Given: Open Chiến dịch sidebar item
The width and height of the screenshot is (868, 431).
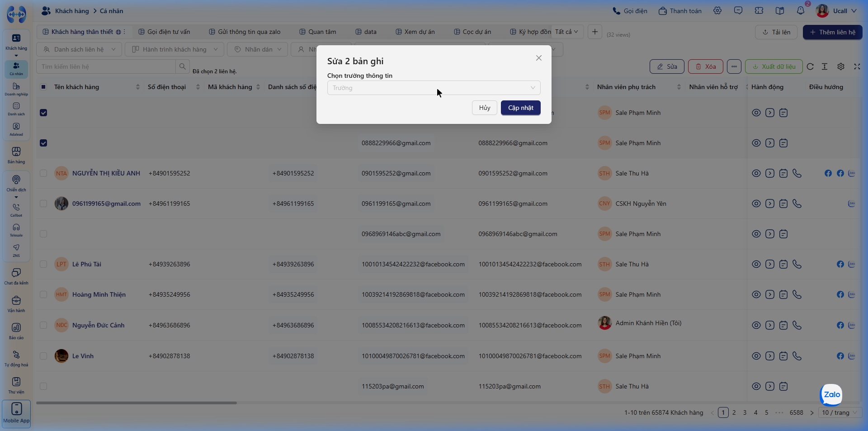Looking at the screenshot, I should 16,183.
